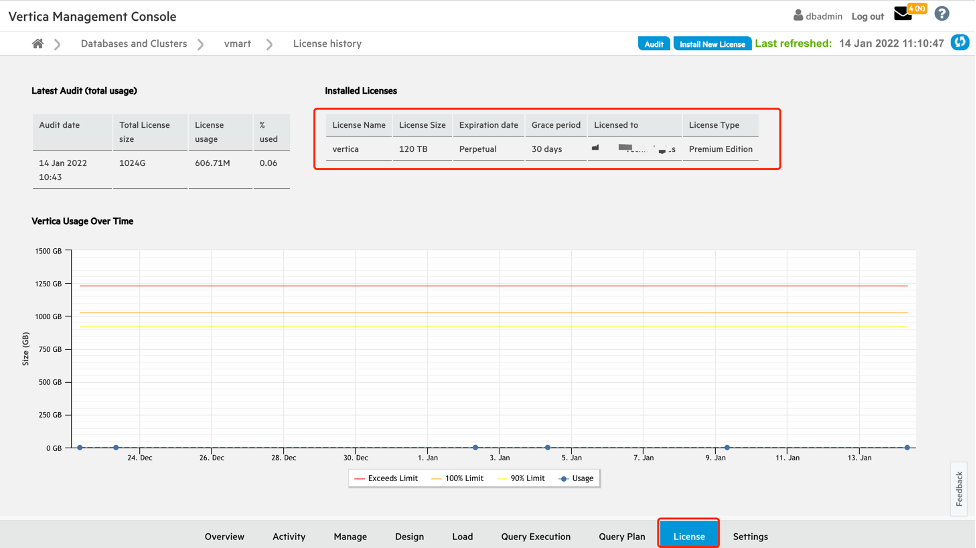The height and width of the screenshot is (548, 976).
Task: Click the dbadmin username
Action: click(x=824, y=16)
